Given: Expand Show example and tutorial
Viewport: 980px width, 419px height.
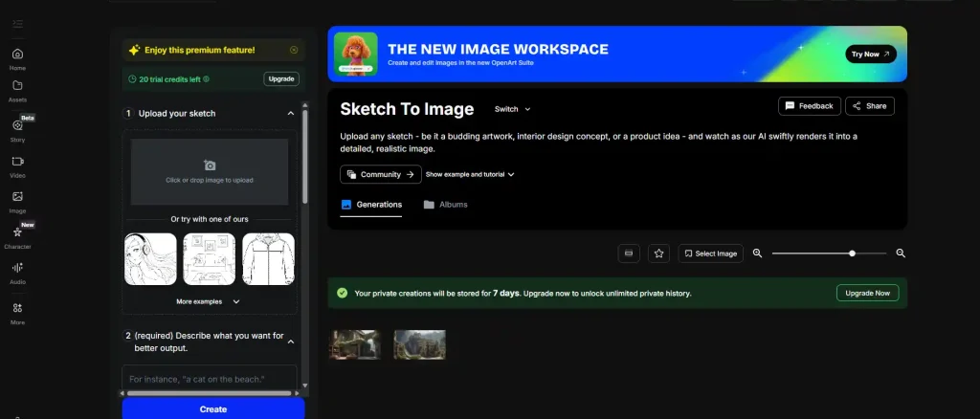Looking at the screenshot, I should 470,175.
